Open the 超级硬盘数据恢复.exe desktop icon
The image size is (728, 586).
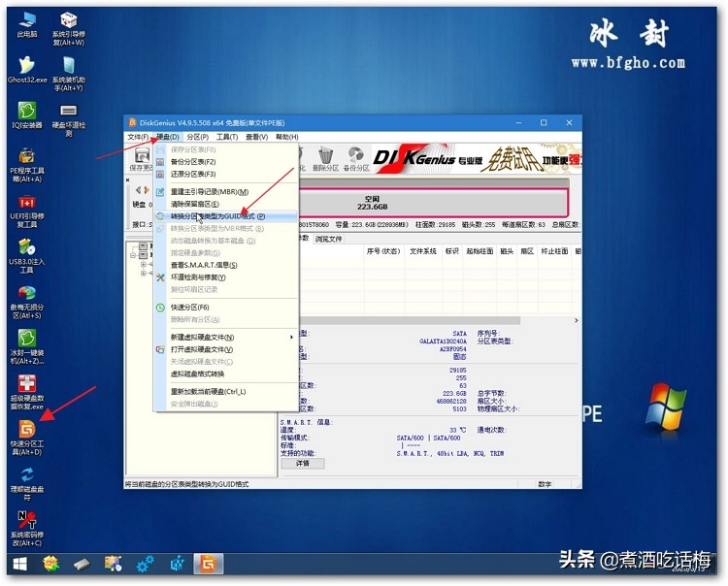pyautogui.click(x=27, y=393)
